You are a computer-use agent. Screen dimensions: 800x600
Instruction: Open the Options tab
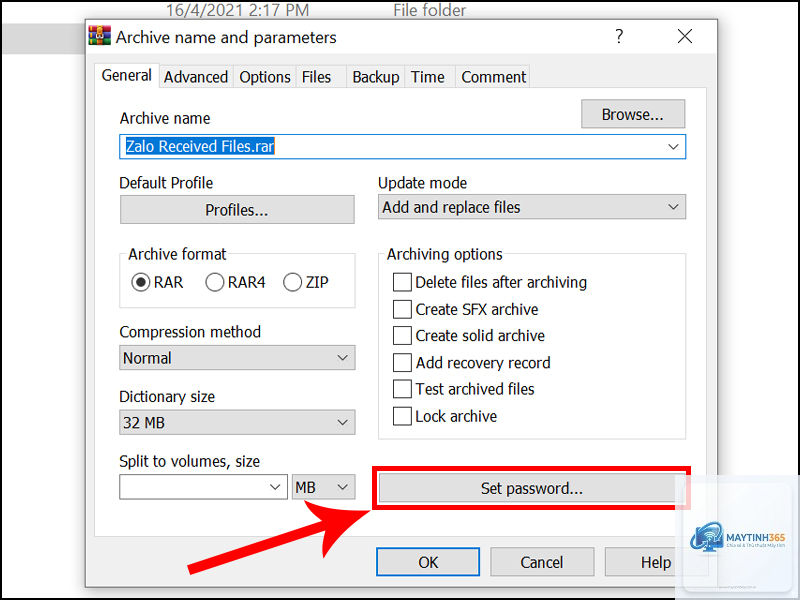point(265,77)
